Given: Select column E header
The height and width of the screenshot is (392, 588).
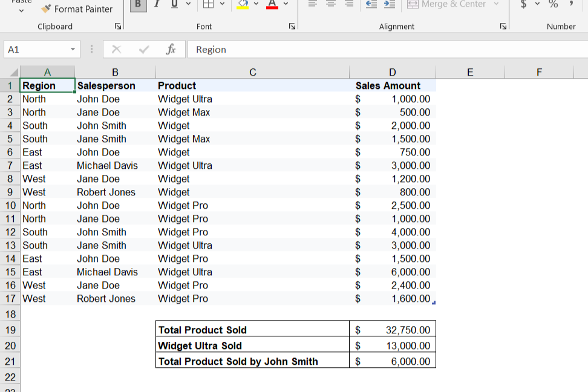Looking at the screenshot, I should 470,72.
